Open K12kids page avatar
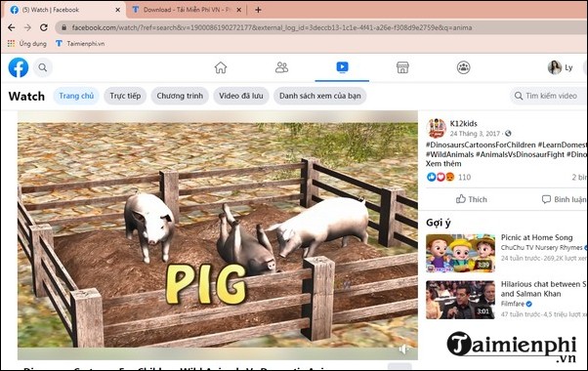588x371 pixels. (x=437, y=128)
